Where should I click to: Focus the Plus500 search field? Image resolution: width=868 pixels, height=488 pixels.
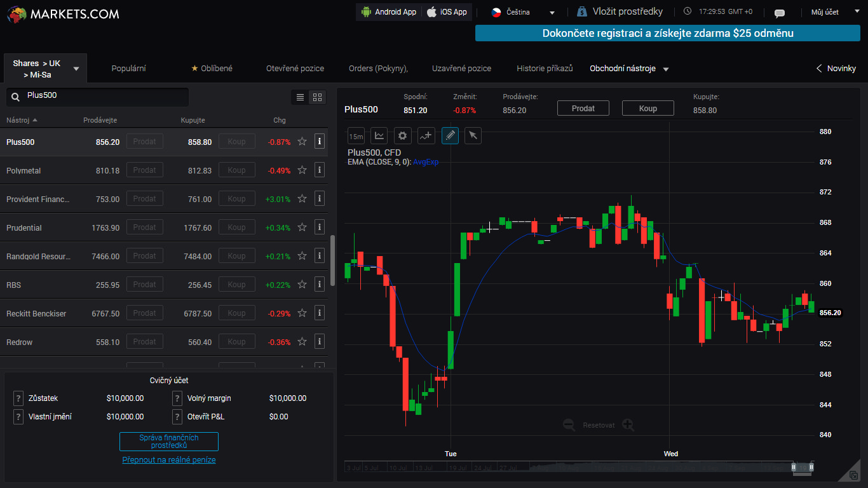point(97,97)
